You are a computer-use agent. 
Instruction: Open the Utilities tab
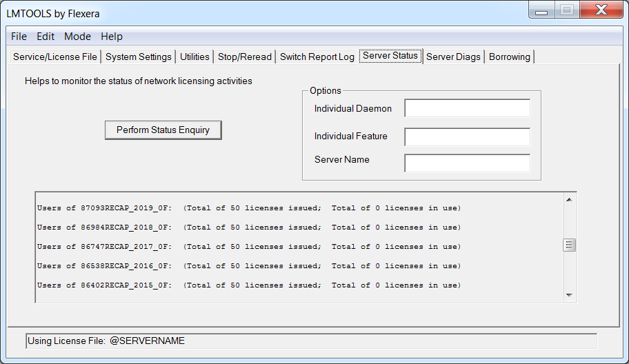[194, 57]
